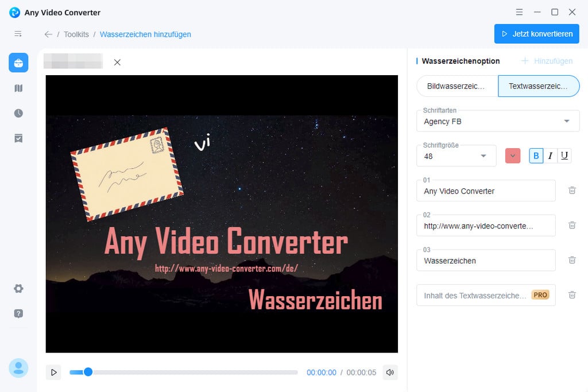Screen dimensions: 588x392
Task: Open the task list sidebar icon
Action: (x=18, y=138)
